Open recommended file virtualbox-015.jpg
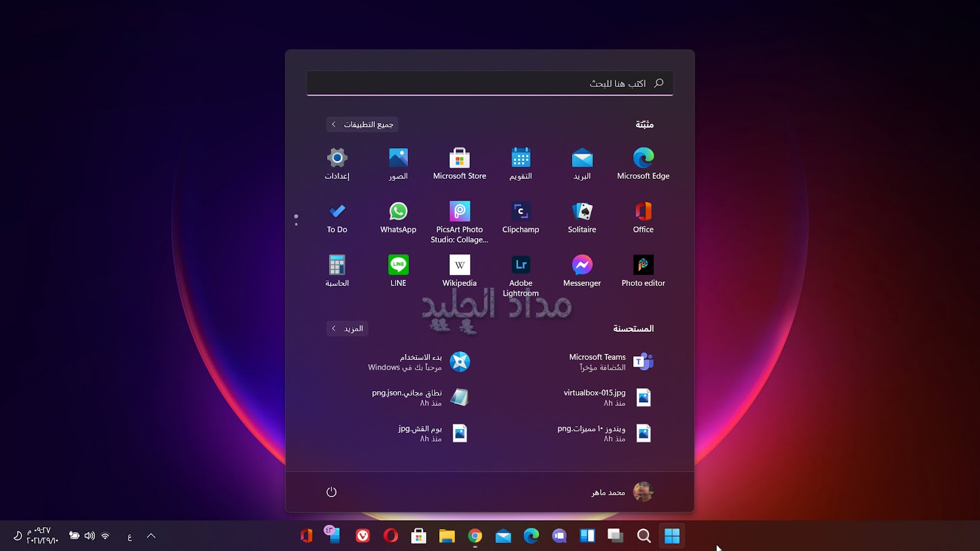980x551 pixels. point(607,398)
